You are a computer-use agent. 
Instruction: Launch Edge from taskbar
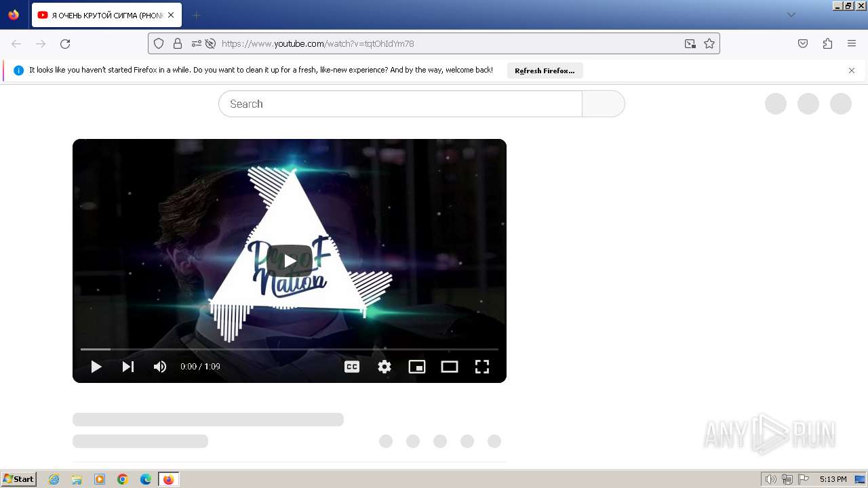point(146,479)
